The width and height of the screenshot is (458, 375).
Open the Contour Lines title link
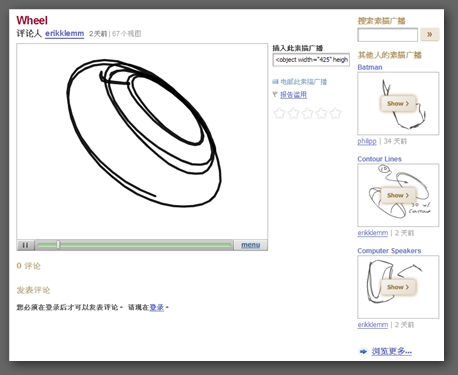click(x=379, y=159)
